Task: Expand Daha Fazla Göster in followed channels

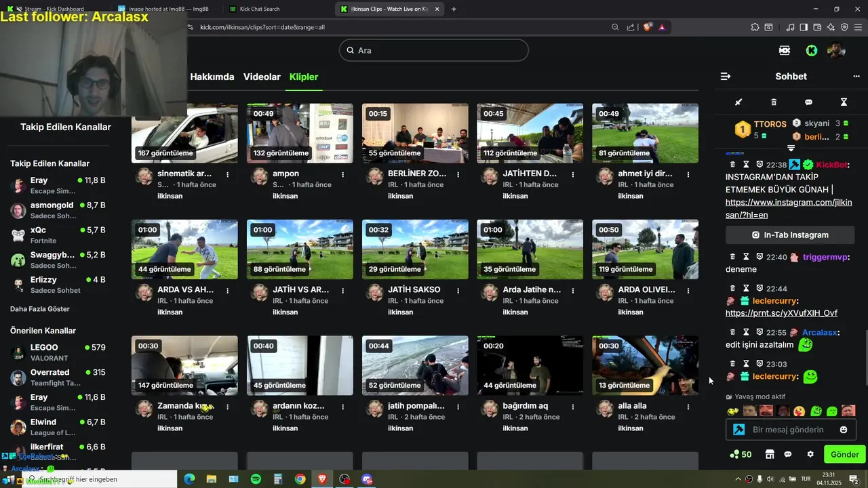Action: pyautogui.click(x=40, y=309)
